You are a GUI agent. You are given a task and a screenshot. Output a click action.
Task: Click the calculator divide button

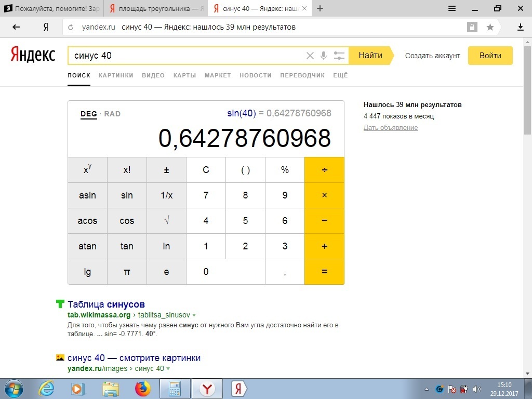324,170
